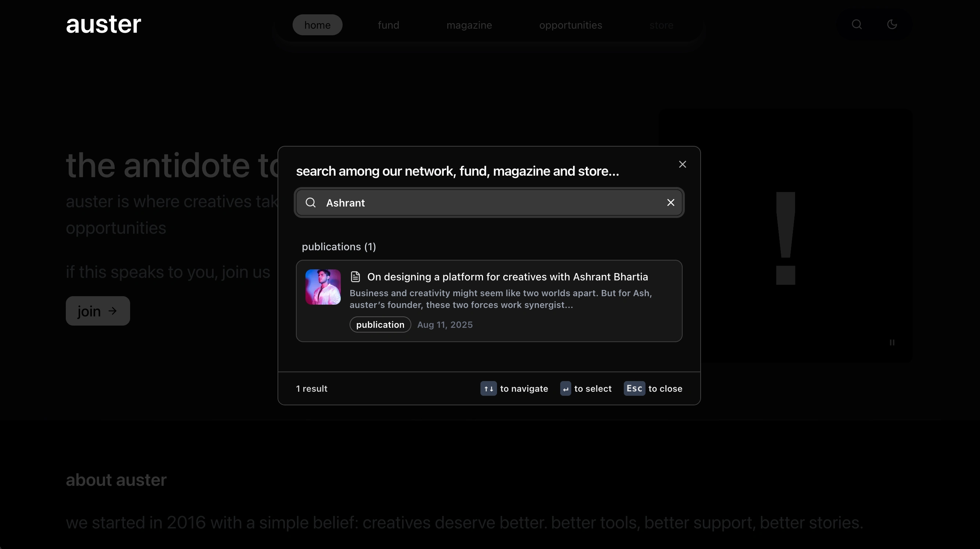Toggle dark mode moon icon
The height and width of the screenshot is (549, 980).
tap(892, 25)
